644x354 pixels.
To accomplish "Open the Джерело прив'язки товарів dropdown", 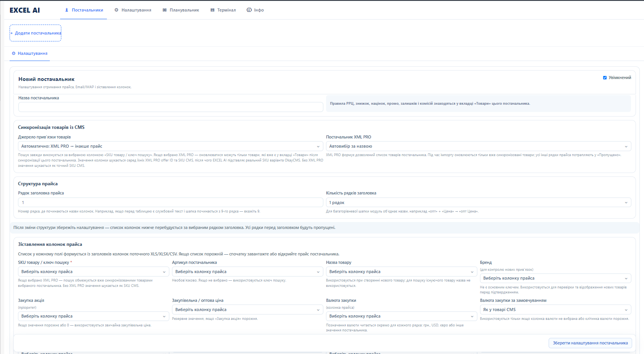I will coord(170,146).
